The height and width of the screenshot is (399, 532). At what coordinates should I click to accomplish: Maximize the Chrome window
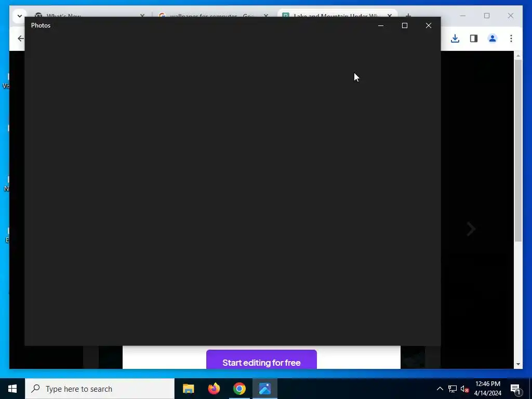point(486,16)
